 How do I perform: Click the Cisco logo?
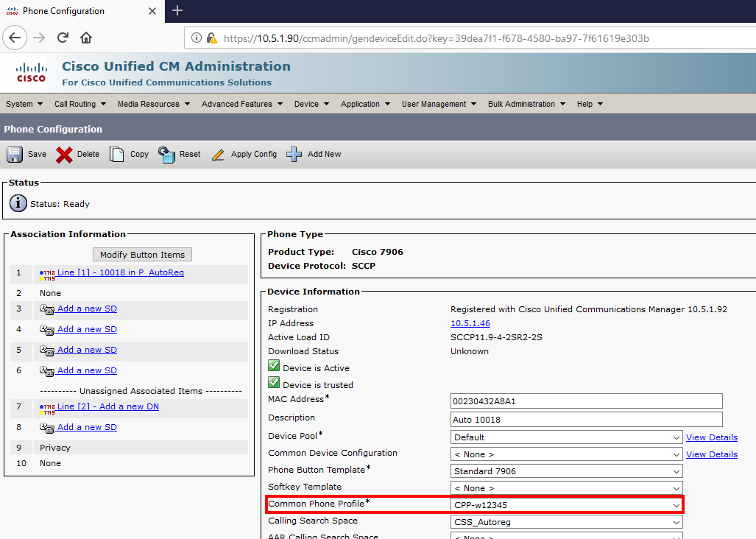click(32, 74)
